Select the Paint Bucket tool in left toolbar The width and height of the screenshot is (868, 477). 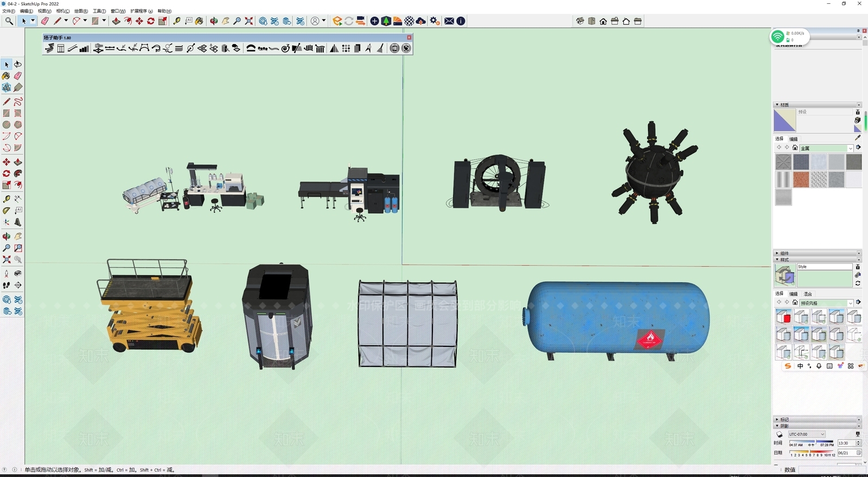click(7, 76)
